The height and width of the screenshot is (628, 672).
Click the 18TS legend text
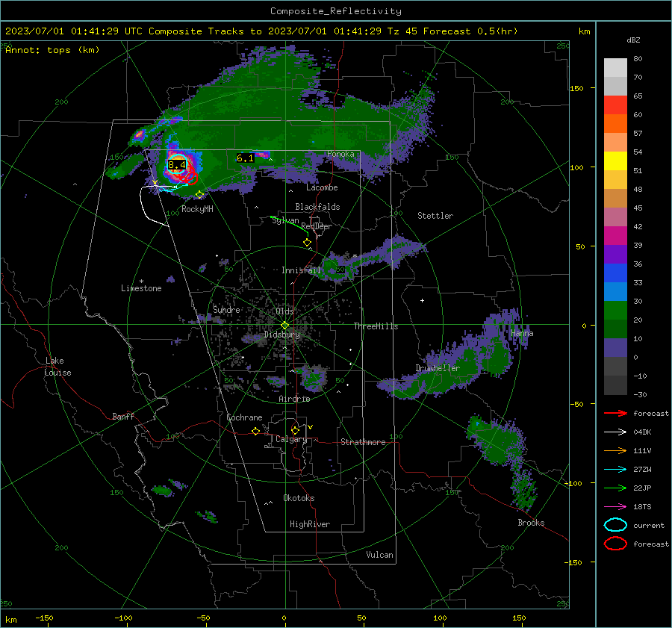click(642, 507)
